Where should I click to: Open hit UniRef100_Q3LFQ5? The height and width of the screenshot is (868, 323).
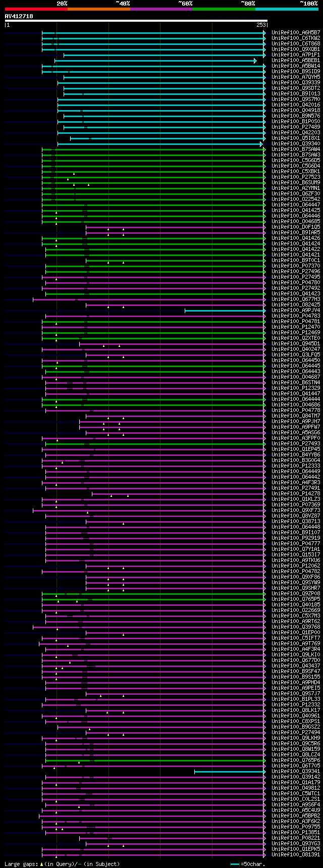click(x=296, y=354)
